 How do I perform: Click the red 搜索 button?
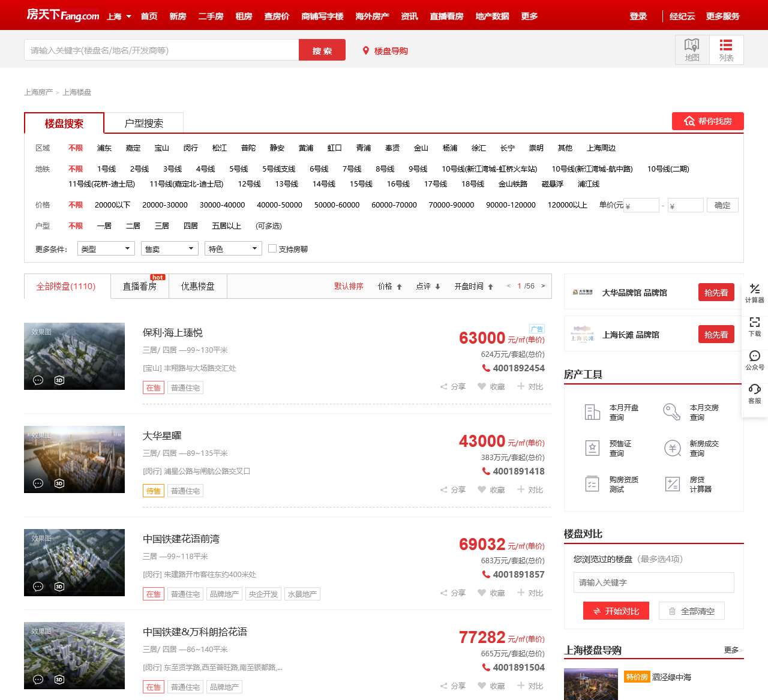pyautogui.click(x=322, y=50)
